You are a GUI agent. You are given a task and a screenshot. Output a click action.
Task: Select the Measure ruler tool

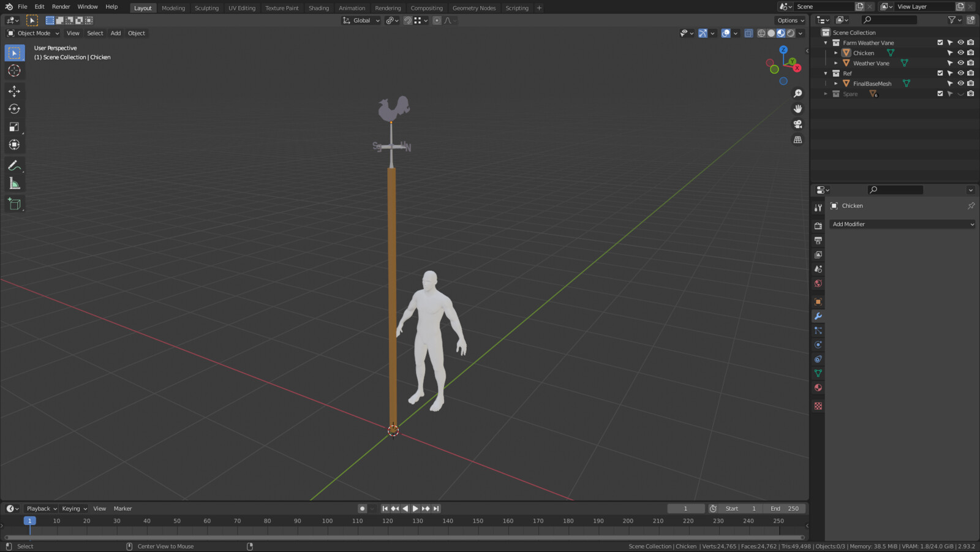tap(14, 183)
